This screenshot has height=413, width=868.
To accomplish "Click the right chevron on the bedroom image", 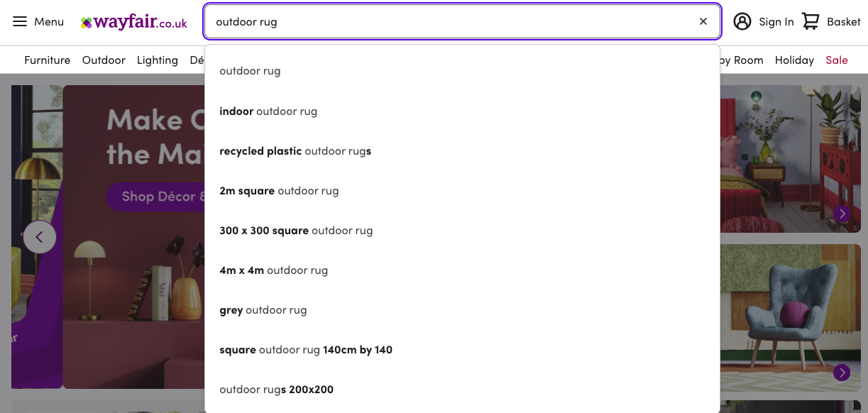I will coord(842,214).
